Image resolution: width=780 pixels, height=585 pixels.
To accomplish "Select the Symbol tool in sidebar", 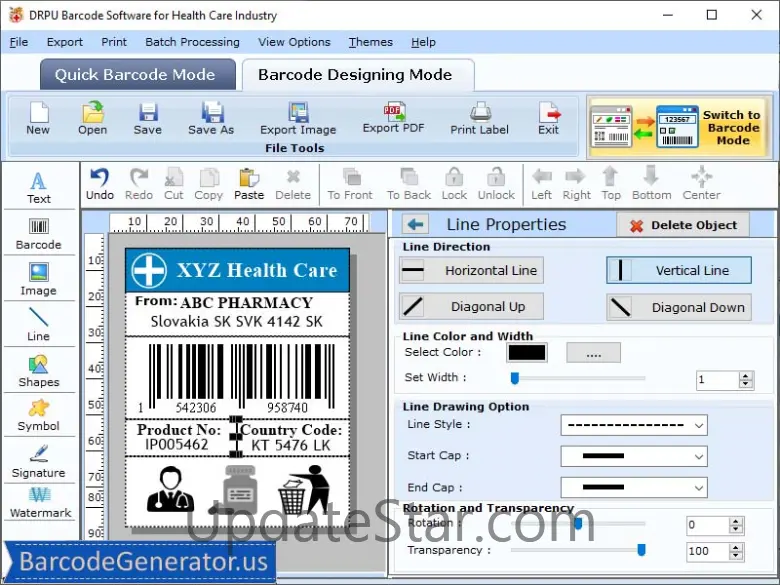I will pos(39,415).
